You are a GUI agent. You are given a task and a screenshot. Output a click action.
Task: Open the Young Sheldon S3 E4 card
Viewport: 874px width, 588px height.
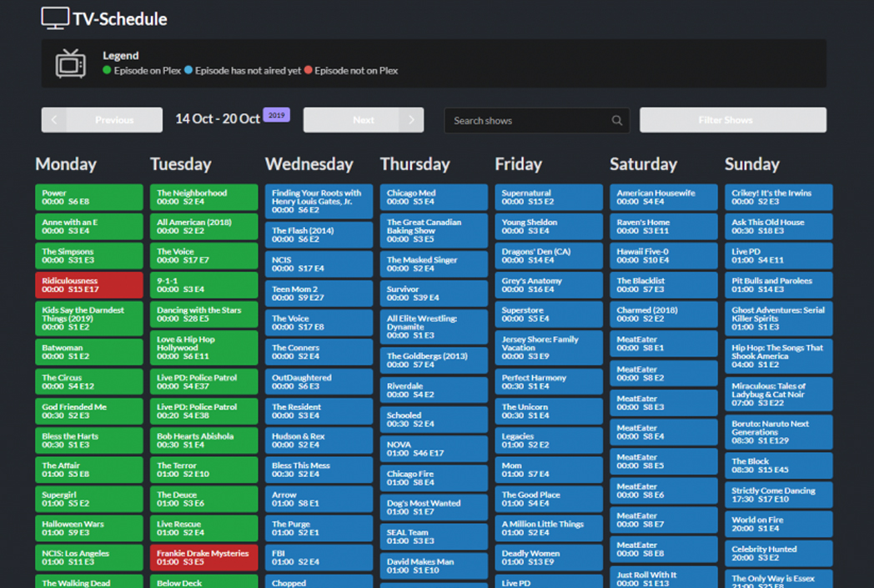[549, 226]
